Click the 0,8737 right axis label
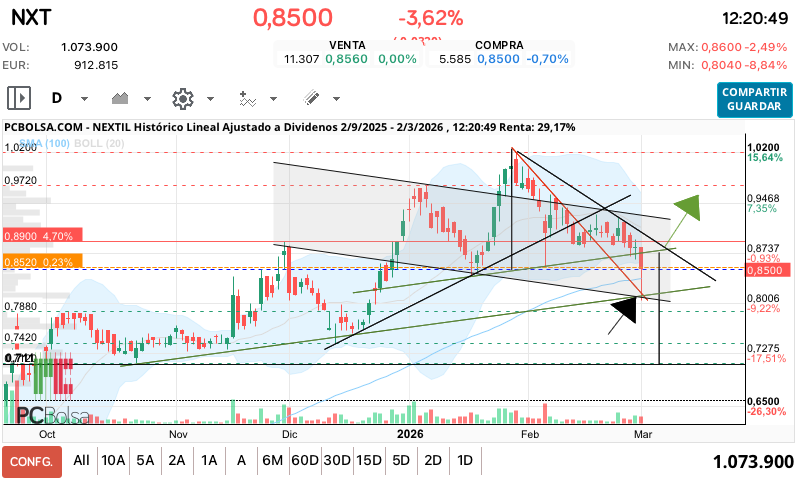808x483 pixels. click(763, 248)
